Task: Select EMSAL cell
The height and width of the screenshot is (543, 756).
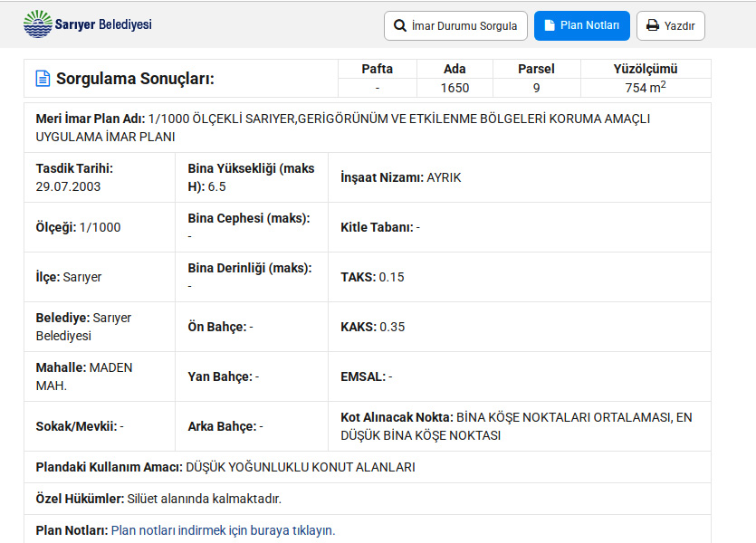Action: 520,376
